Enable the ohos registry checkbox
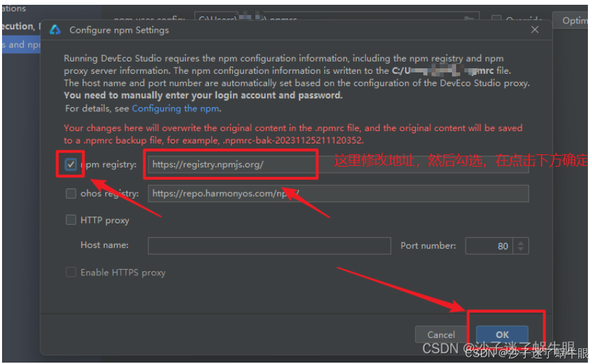Image resolution: width=592 pixels, height=364 pixels. click(70, 194)
